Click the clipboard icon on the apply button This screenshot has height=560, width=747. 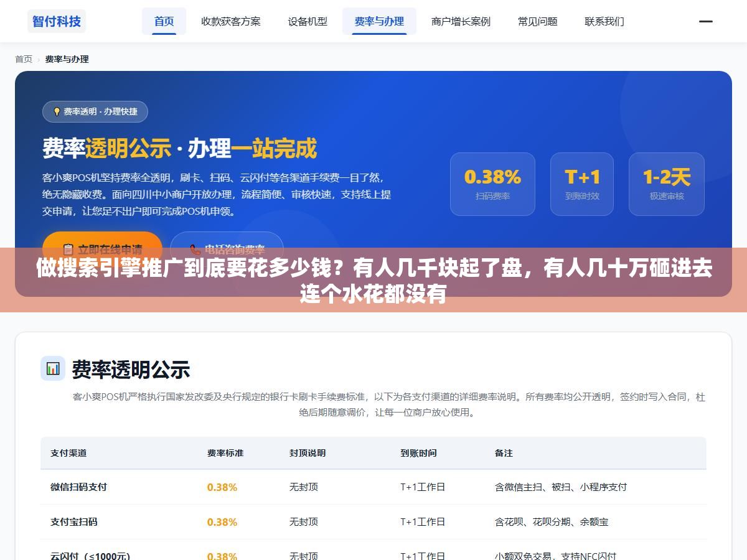(x=68, y=250)
